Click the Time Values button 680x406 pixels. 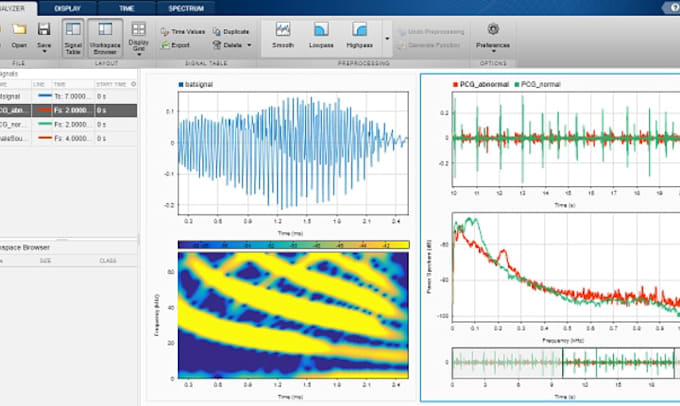point(183,32)
